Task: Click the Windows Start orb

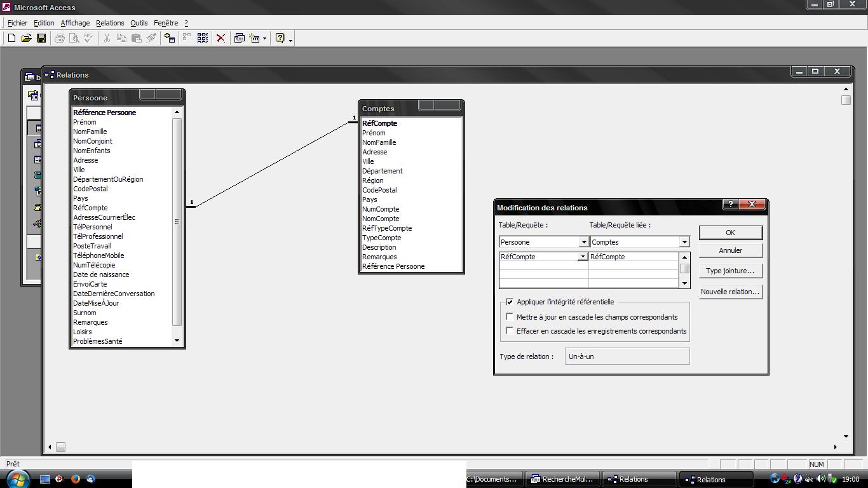Action: [x=17, y=478]
